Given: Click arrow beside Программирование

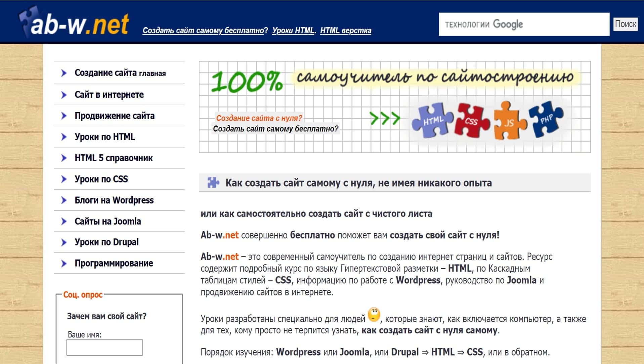Looking at the screenshot, I should (x=64, y=263).
